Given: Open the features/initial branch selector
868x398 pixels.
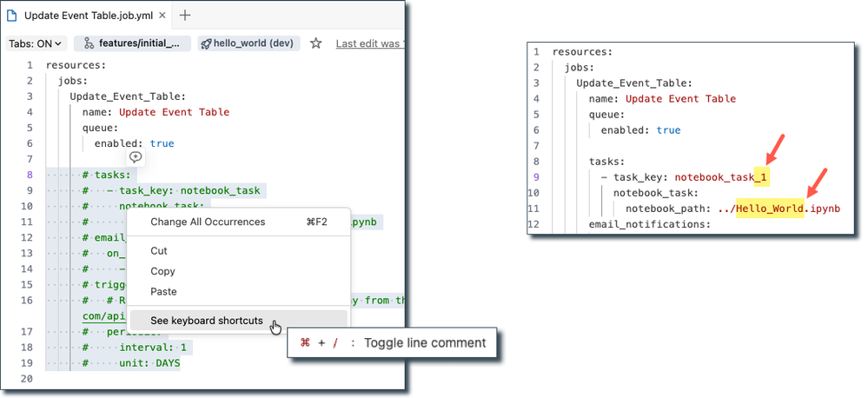Looking at the screenshot, I should click(x=132, y=43).
